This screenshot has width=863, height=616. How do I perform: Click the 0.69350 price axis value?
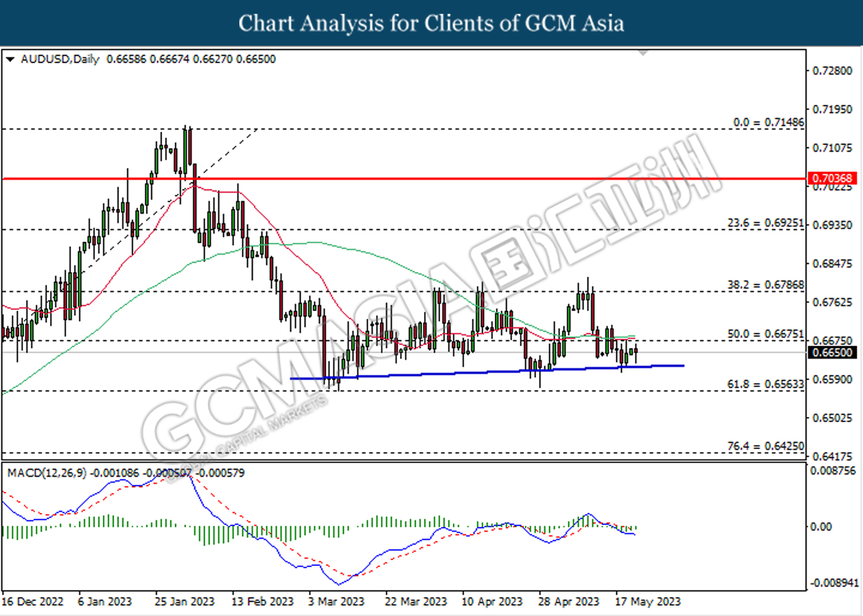click(832, 225)
